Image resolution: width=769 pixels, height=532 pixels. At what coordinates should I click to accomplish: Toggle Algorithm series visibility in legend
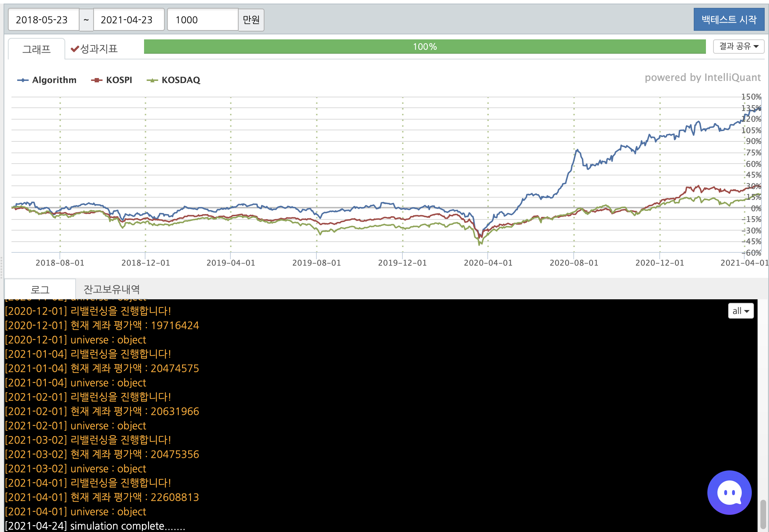click(x=54, y=80)
